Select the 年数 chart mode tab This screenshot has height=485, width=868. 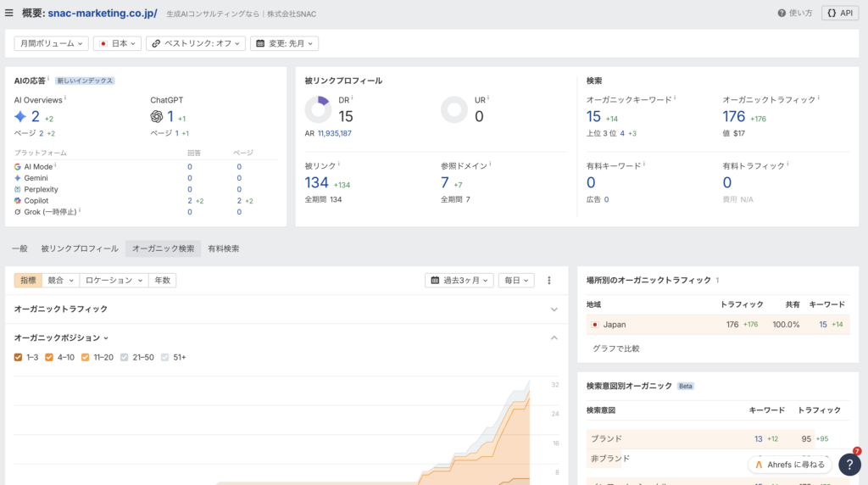click(x=162, y=280)
